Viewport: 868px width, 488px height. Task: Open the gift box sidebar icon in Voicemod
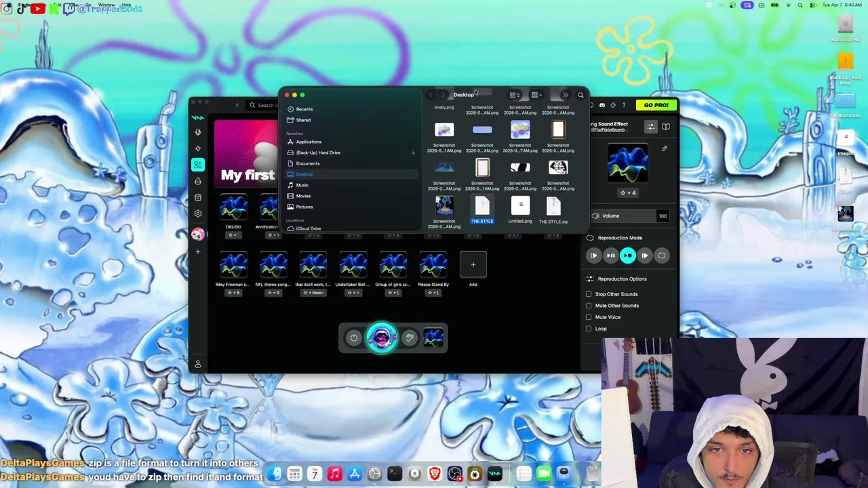[198, 197]
